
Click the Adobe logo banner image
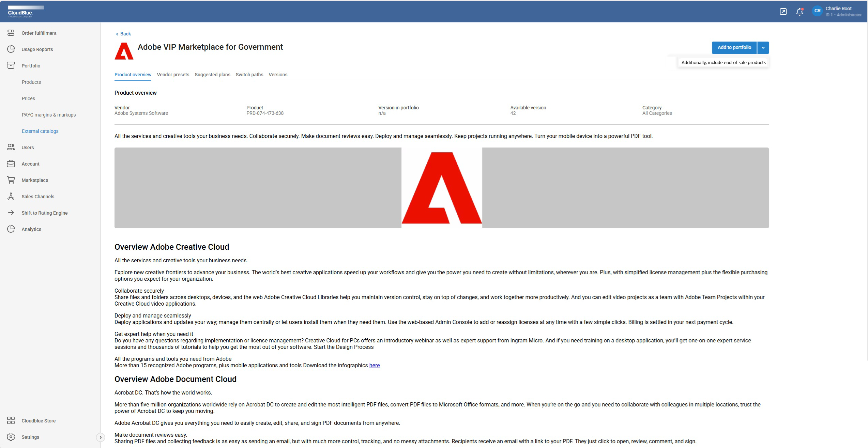point(441,188)
